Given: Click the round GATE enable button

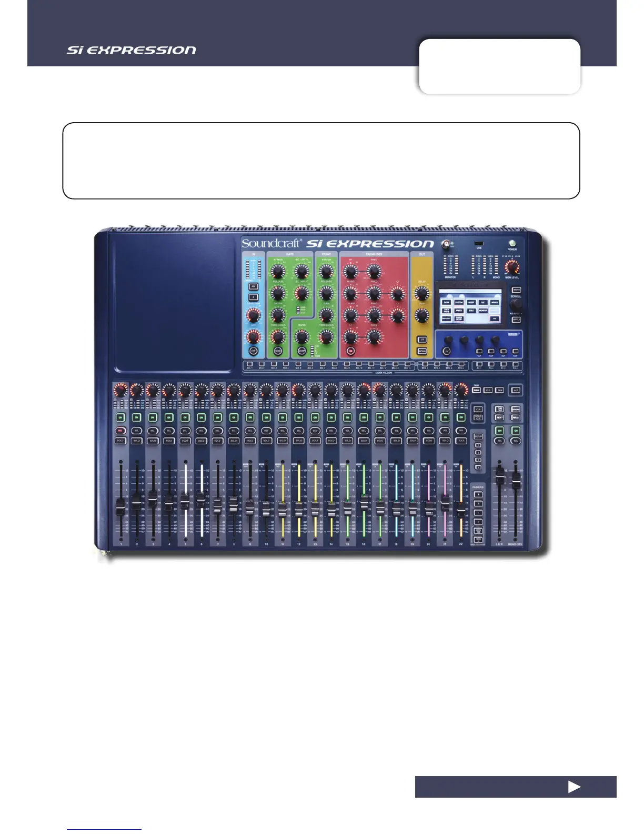Looking at the screenshot, I should click(278, 350).
